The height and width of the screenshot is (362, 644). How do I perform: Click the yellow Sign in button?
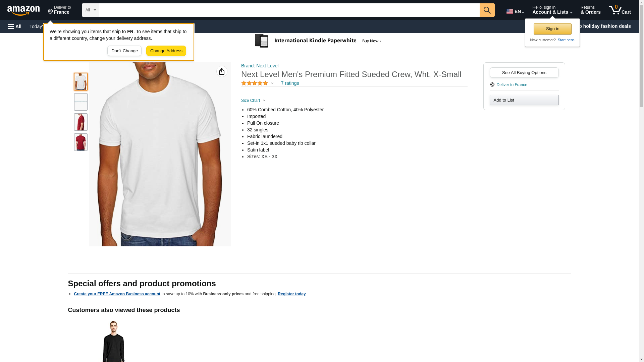click(x=552, y=29)
